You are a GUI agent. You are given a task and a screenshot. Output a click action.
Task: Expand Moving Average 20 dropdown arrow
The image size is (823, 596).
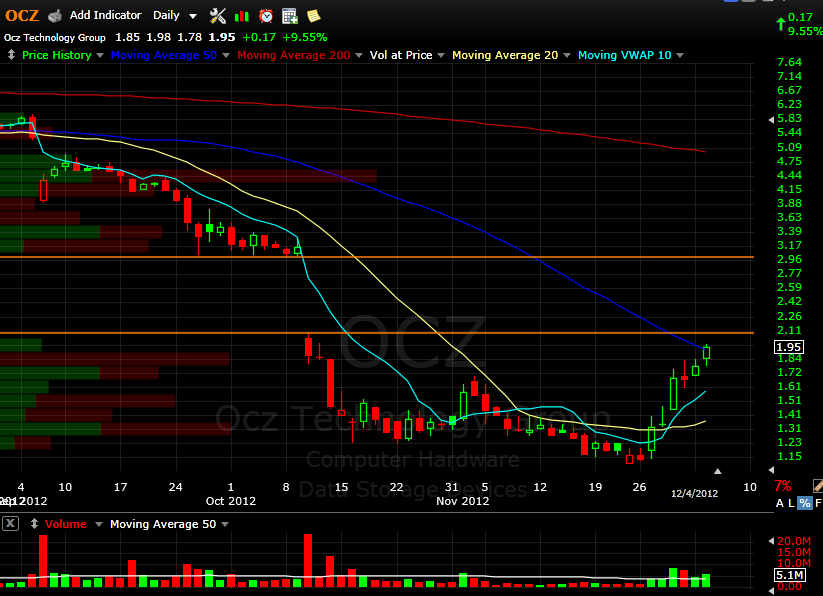click(567, 55)
